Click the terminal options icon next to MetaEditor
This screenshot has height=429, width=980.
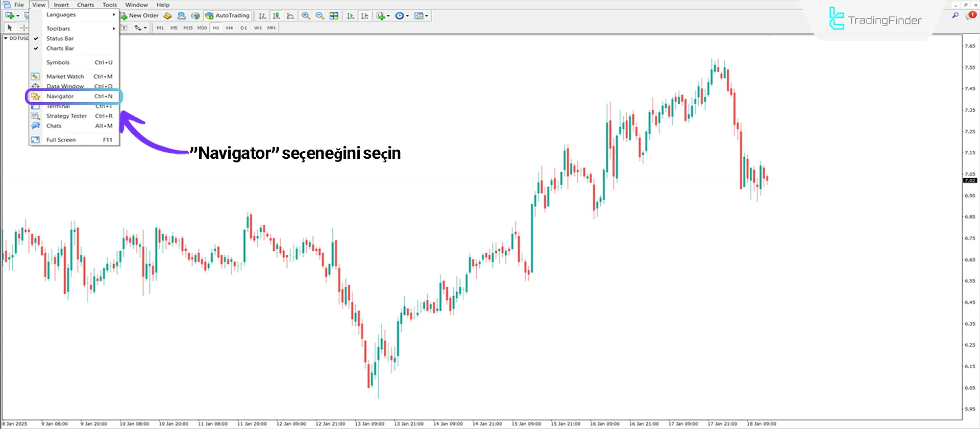coord(181,16)
